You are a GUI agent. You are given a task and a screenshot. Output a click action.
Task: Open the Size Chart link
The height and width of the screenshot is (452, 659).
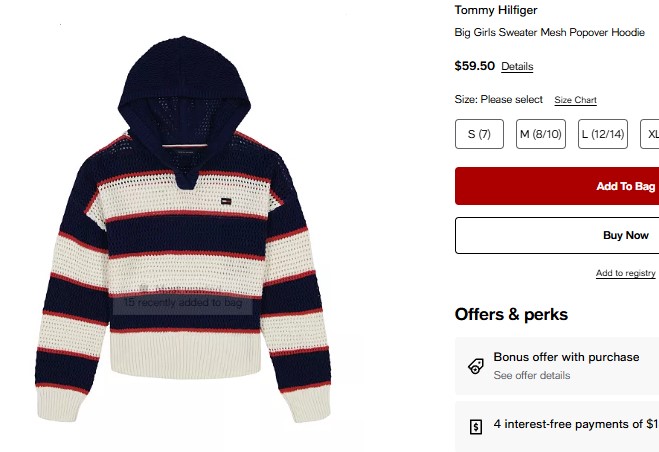pos(575,100)
